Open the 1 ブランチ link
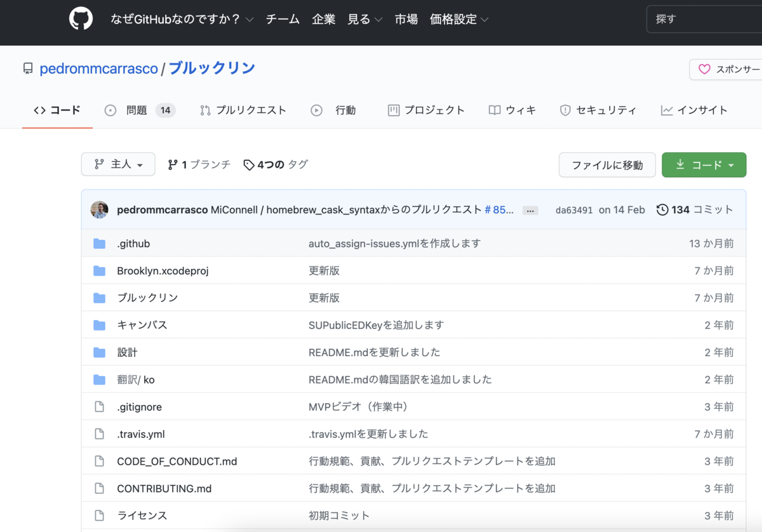 [199, 164]
